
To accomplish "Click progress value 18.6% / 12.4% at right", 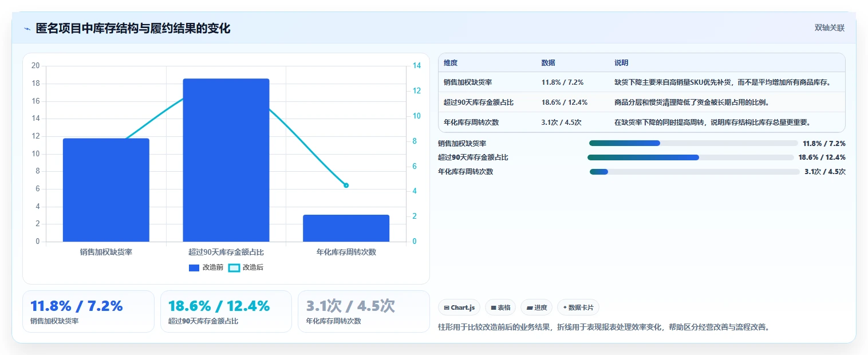I will click(822, 157).
